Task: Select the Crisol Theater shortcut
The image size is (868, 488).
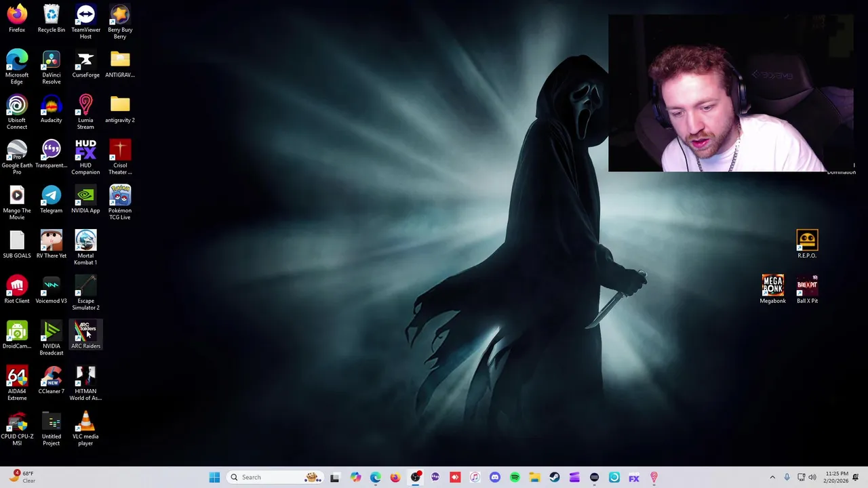Action: point(120,157)
